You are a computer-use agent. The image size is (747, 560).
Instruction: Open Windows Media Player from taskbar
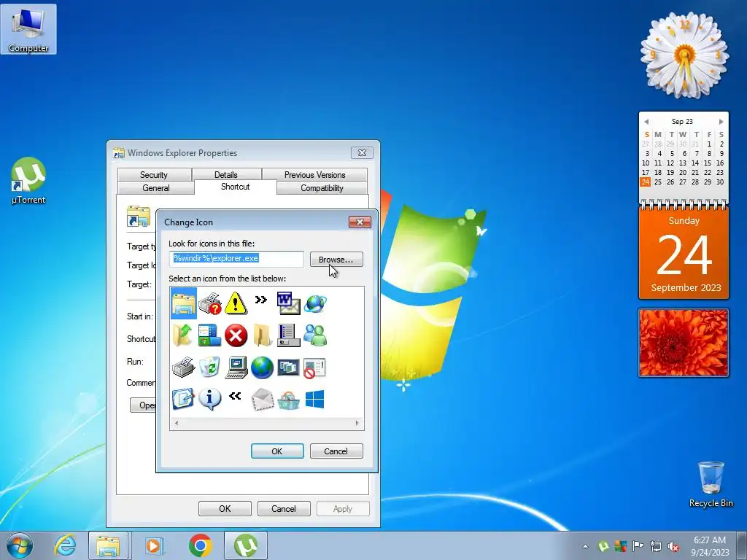pyautogui.click(x=153, y=545)
